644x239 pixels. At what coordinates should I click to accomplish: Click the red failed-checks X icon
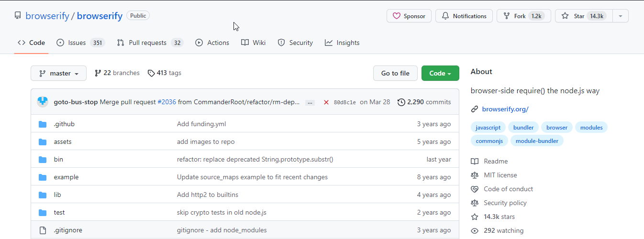pyautogui.click(x=326, y=102)
